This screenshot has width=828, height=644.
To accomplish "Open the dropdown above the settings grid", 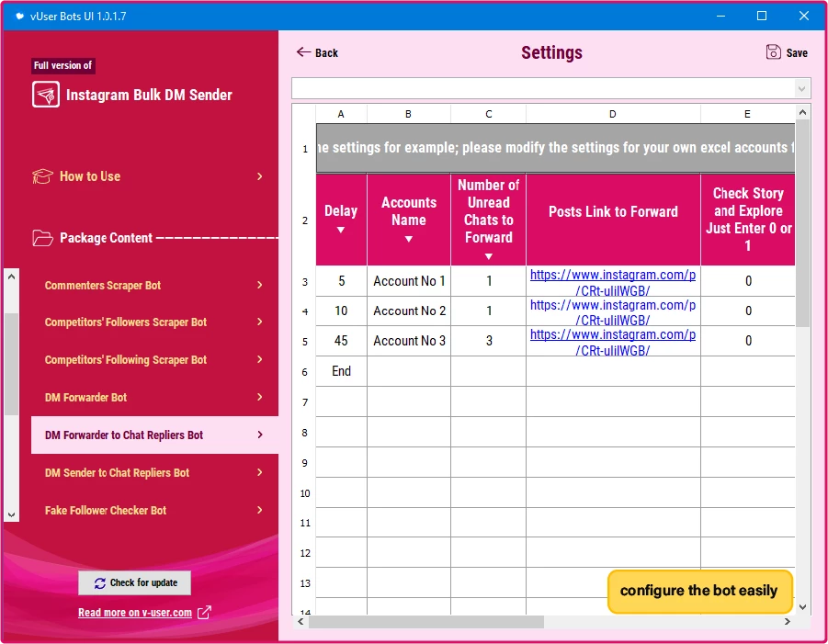I will click(x=801, y=88).
